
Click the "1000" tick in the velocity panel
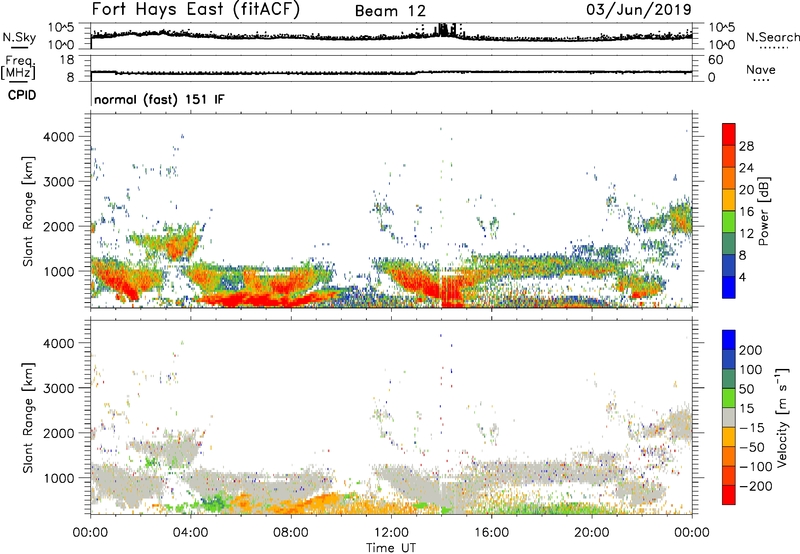58,478
